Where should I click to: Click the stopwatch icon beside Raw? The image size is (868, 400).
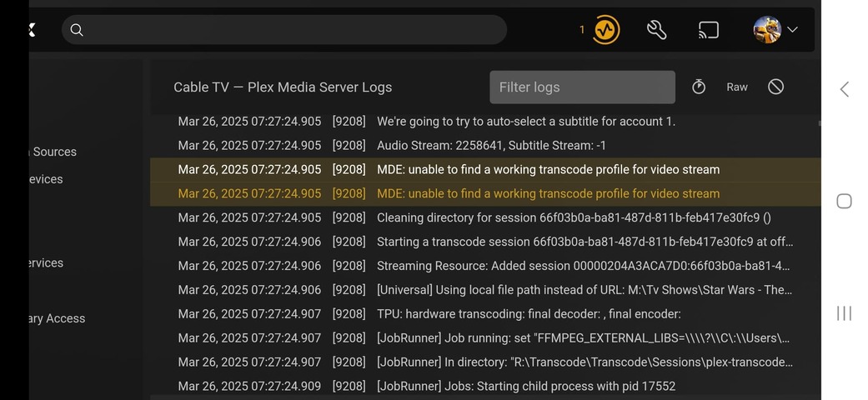tap(699, 87)
